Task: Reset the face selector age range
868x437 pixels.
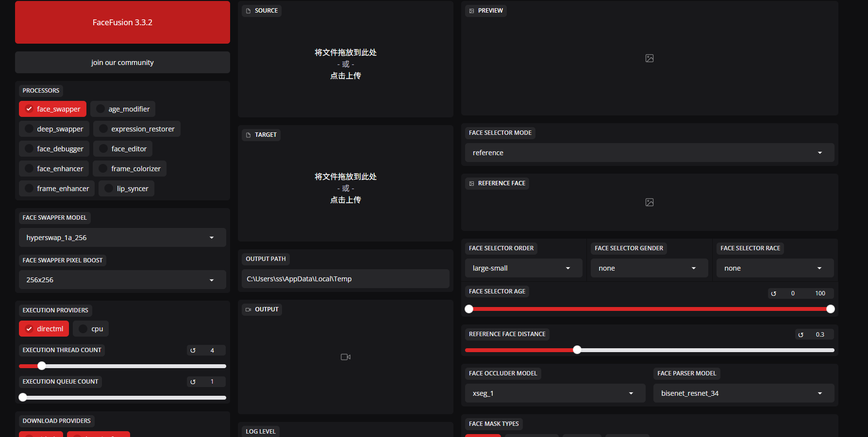Action: (774, 293)
